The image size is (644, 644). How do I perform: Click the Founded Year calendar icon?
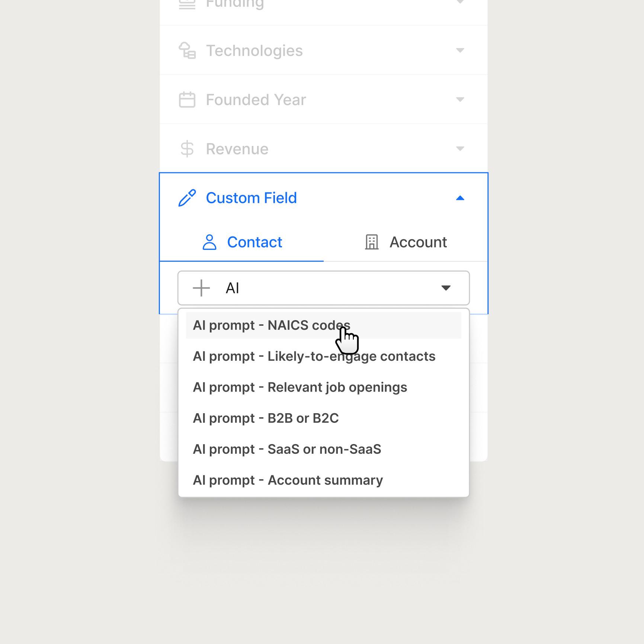pos(187,100)
